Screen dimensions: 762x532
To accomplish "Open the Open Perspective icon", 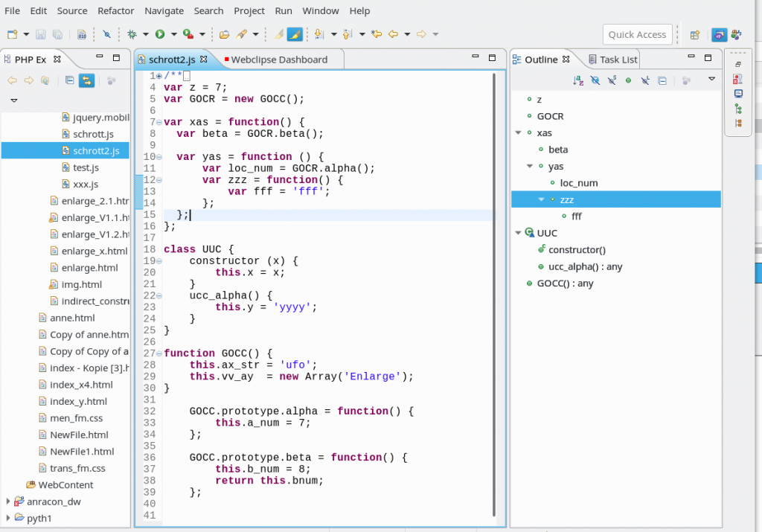I will [x=694, y=34].
